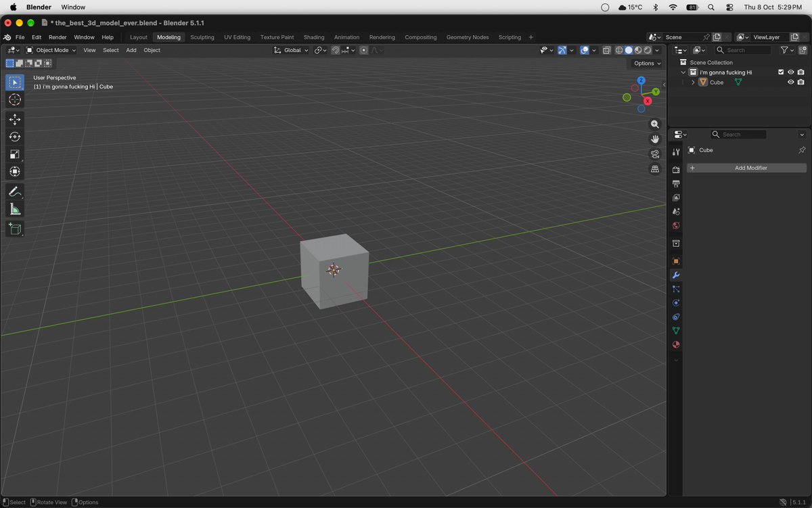
Task: Toggle snapping magnet in the viewport header
Action: [x=336, y=50]
